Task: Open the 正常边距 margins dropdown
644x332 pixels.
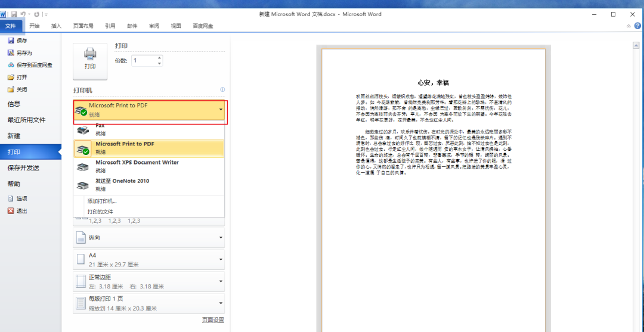Action: click(149, 281)
